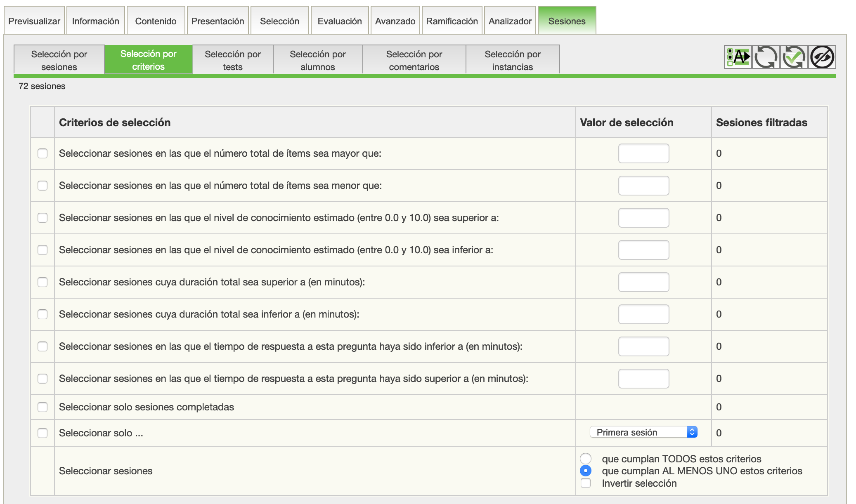Screen dimensions: 856x504
Task: Open 'Selección por sesiones' subtab
Action: (59, 60)
